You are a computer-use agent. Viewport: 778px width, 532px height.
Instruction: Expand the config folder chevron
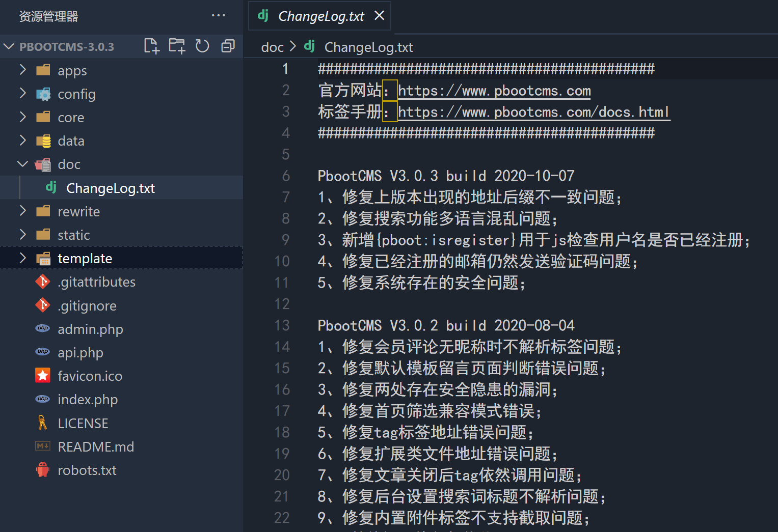(x=22, y=93)
